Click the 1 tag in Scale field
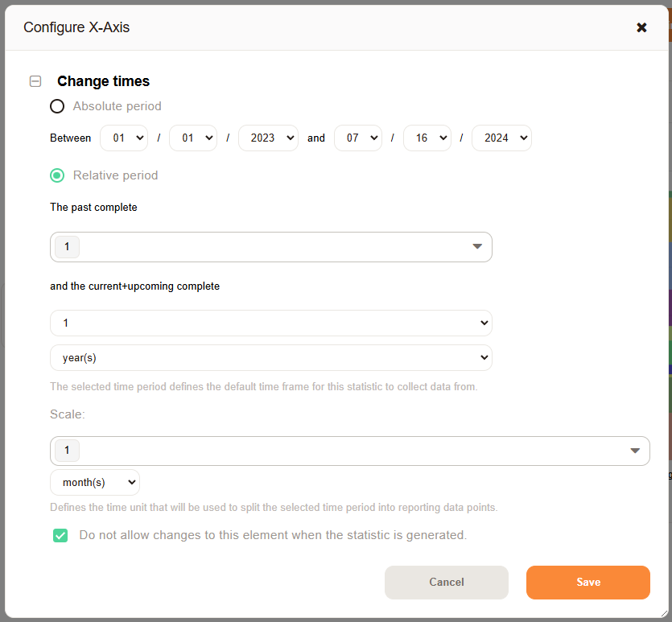 pyautogui.click(x=68, y=451)
